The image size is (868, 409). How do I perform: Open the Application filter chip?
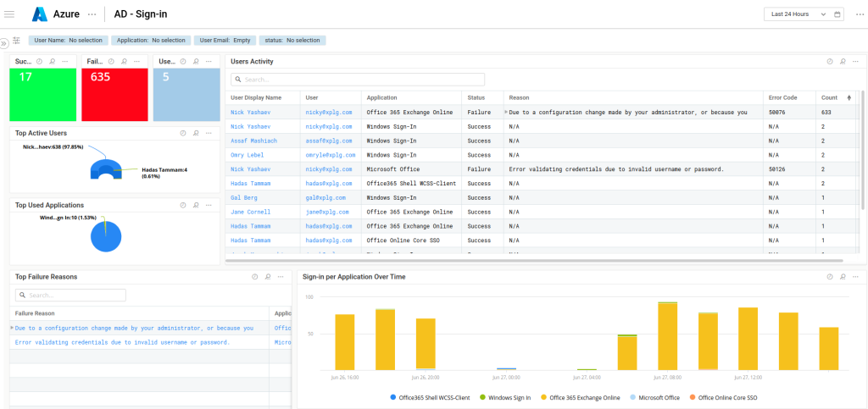pyautogui.click(x=151, y=41)
